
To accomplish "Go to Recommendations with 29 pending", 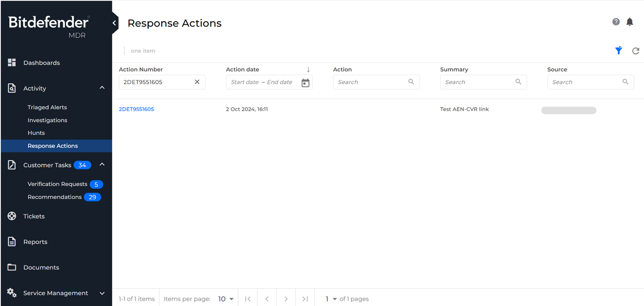I will click(x=55, y=196).
